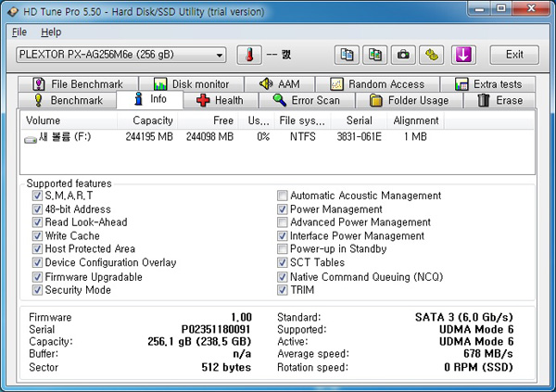The image size is (556, 392).
Task: Click the HD Tune Pro title bar icon
Action: click(13, 12)
